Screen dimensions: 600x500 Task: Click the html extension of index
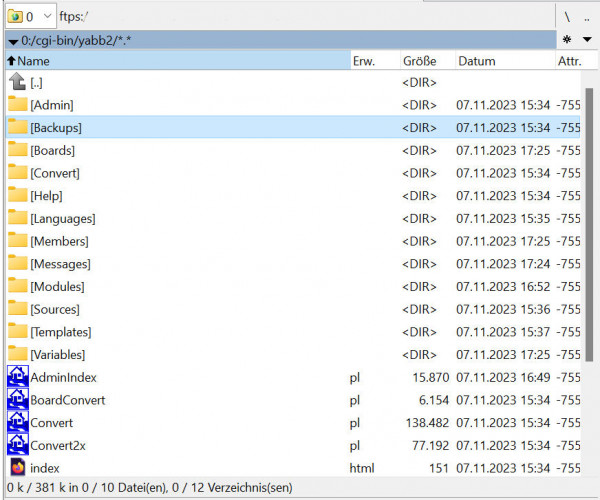pos(362,468)
